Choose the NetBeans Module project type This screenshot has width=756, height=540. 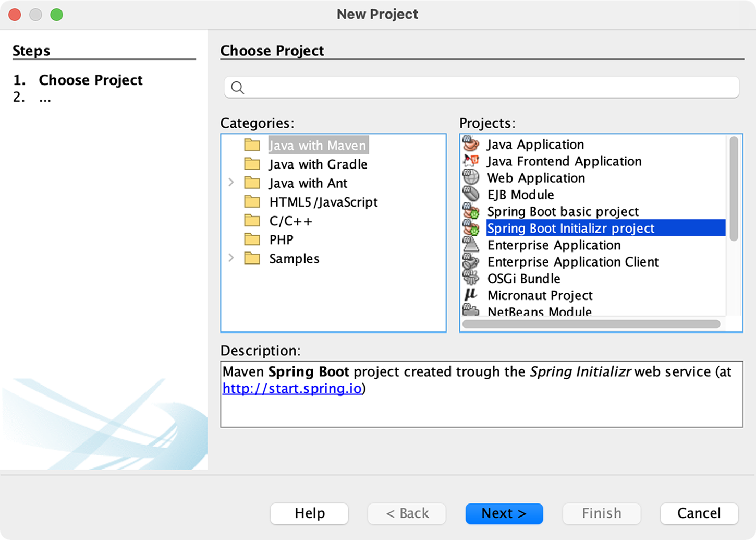[x=539, y=311]
